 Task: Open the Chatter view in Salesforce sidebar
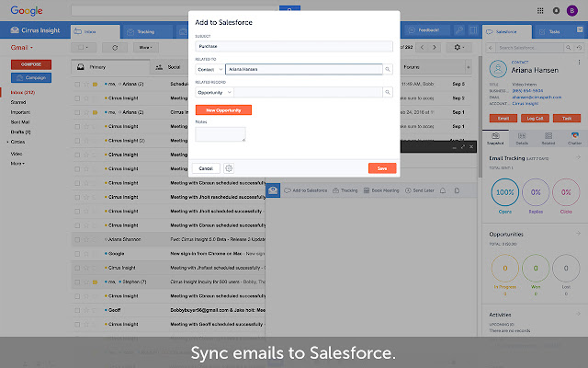(x=574, y=140)
